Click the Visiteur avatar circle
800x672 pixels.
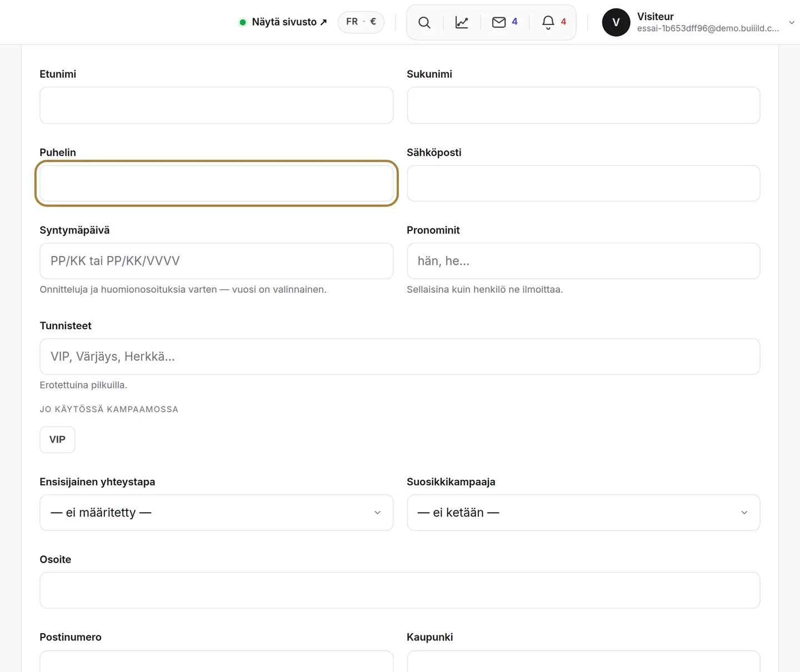pos(616,22)
